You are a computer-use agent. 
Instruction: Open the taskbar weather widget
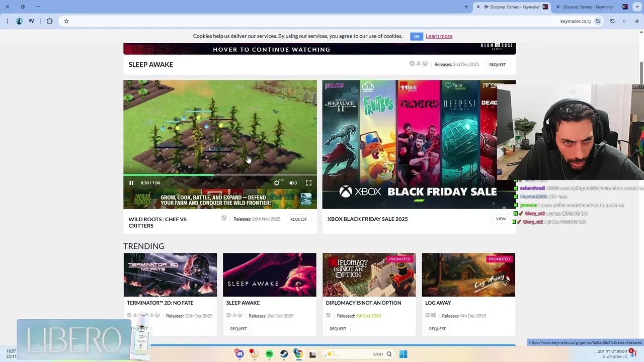pyautogui.click(x=615, y=353)
